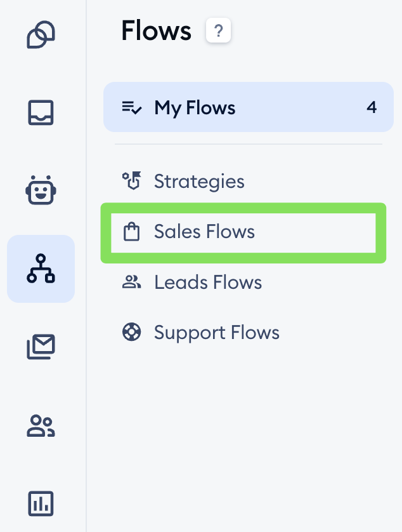This screenshot has height=532, width=402.
Task: Select the Strategies flag icon
Action: click(132, 181)
